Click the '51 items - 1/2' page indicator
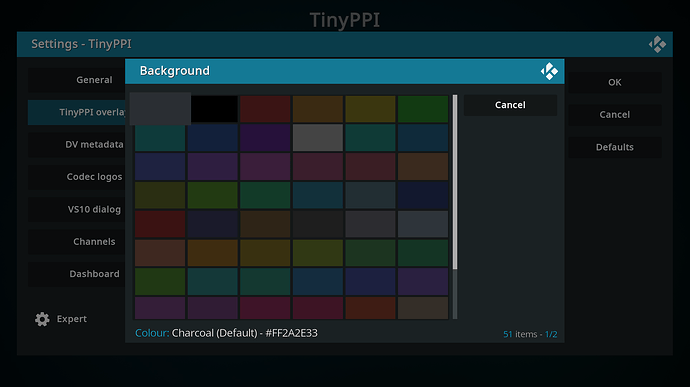Image resolution: width=690 pixels, height=387 pixels. click(x=530, y=334)
